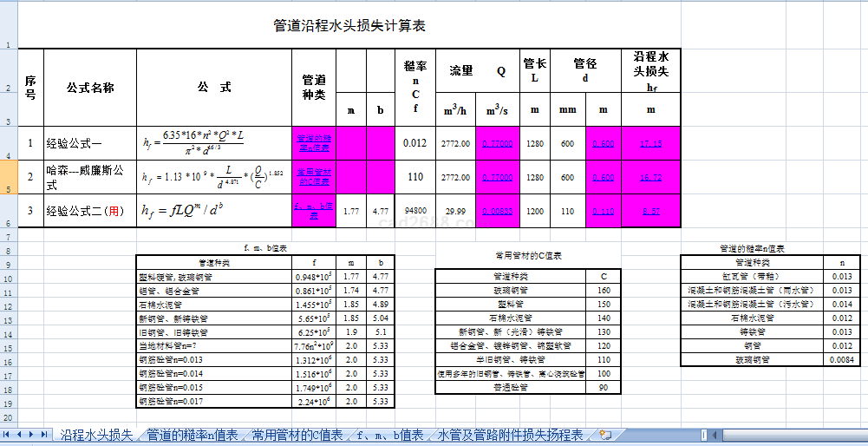This screenshot has width=868, height=446.
Task: Go to last sheet navigation arrow
Action: pyautogui.click(x=44, y=434)
